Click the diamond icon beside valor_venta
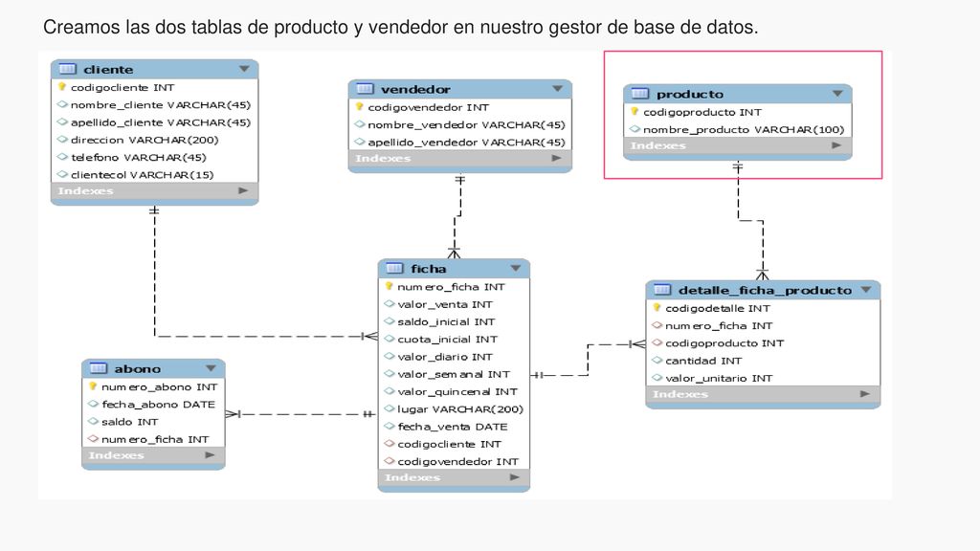 [390, 303]
